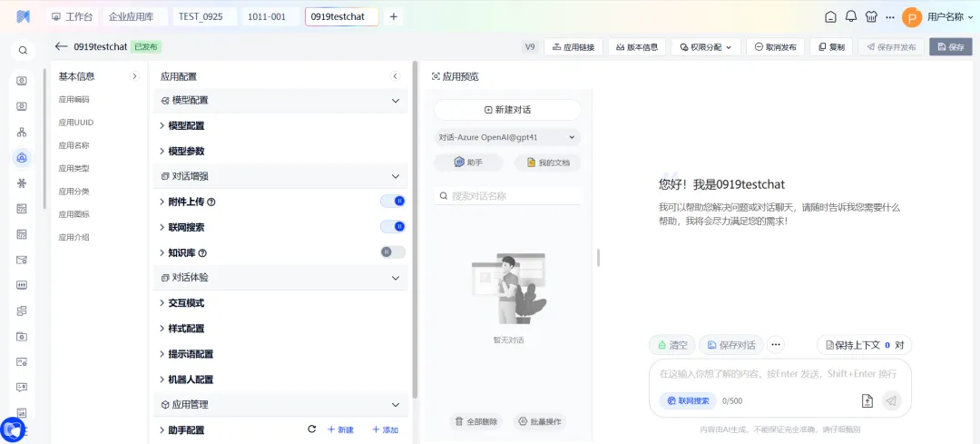980x444 pixels.
Task: Open the notification bell
Action: click(x=850, y=17)
